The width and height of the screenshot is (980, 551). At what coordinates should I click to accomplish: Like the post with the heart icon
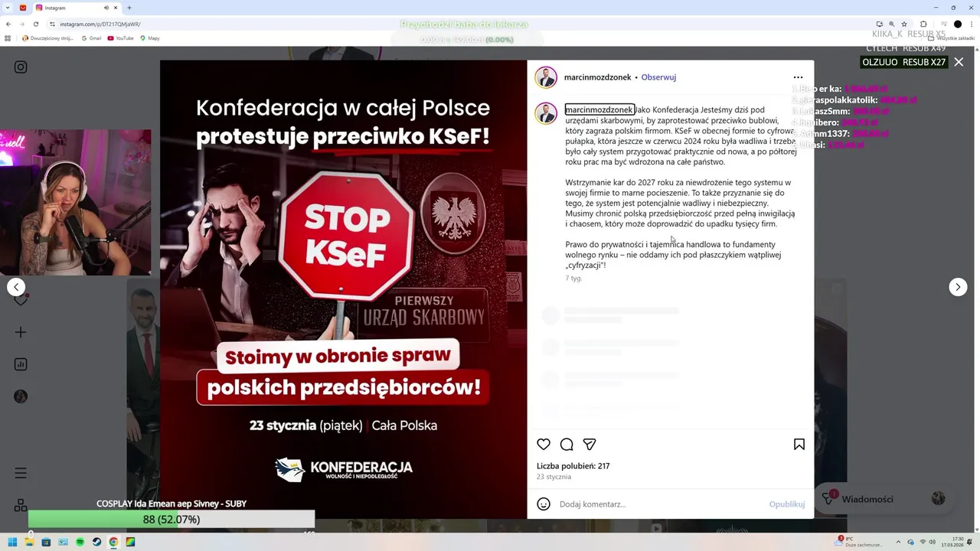544,445
